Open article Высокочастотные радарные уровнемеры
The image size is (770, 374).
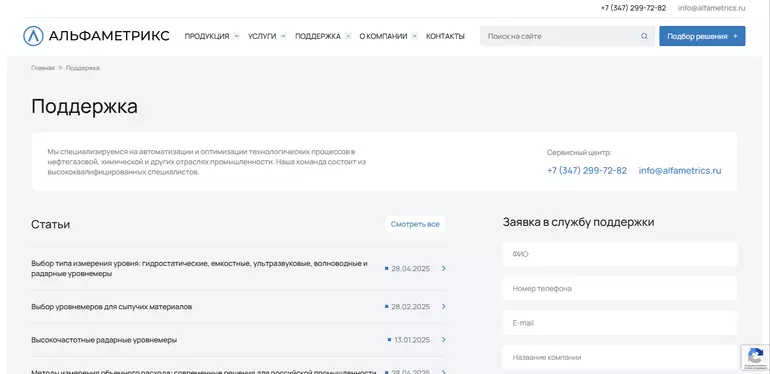[104, 340]
